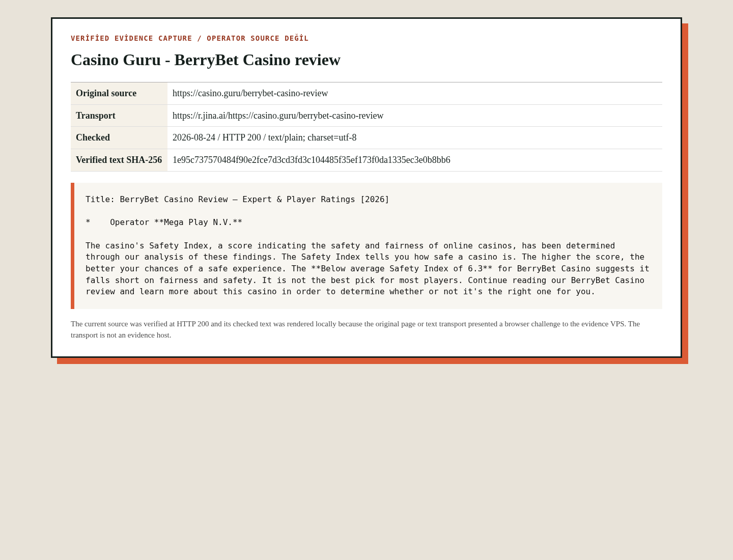Viewport: 733px width, 560px height.
Task: Click the 'Casino Guru - BerryBet Casino review' heading
Action: point(206,60)
